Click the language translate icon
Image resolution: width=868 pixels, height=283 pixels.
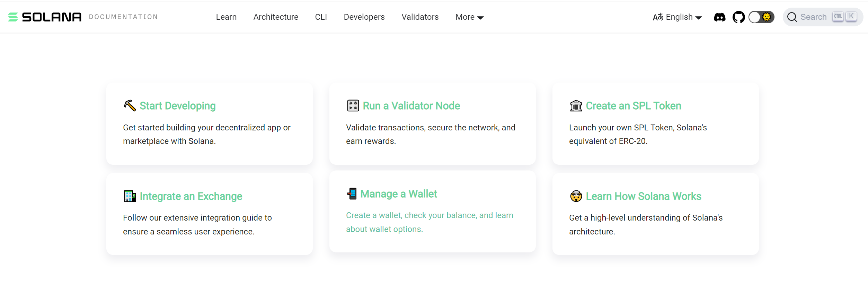[x=658, y=17]
